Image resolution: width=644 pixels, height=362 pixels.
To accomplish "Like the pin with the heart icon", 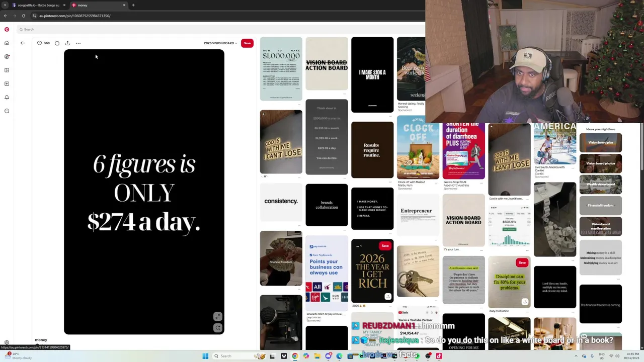I will point(39,43).
